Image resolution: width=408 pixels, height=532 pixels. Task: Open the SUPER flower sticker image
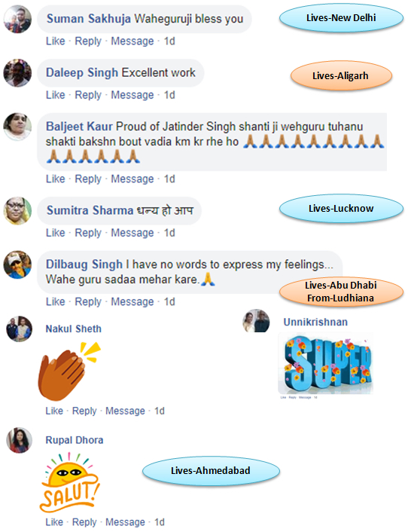(x=325, y=362)
